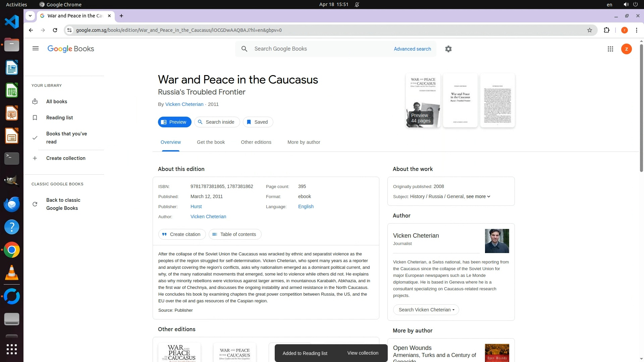Viewport: 644px width, 362px height.
Task: Click the Google Books settings gear
Action: [448, 49]
